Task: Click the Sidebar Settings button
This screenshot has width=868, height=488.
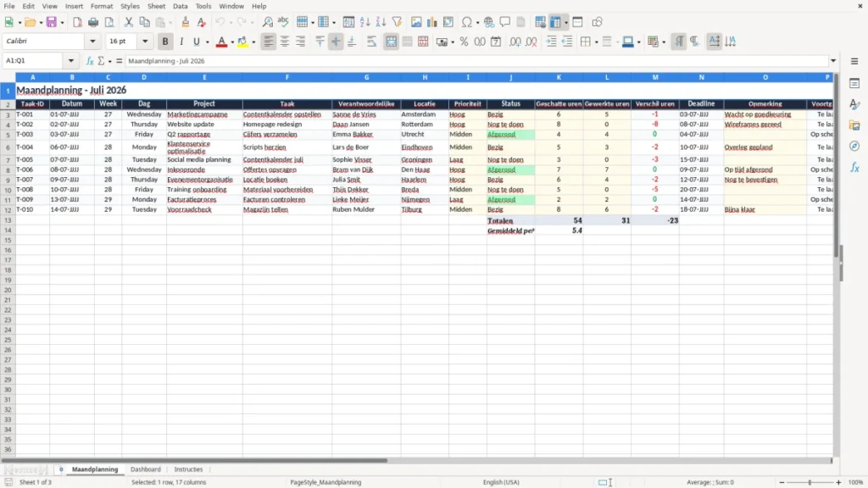Action: tap(854, 61)
